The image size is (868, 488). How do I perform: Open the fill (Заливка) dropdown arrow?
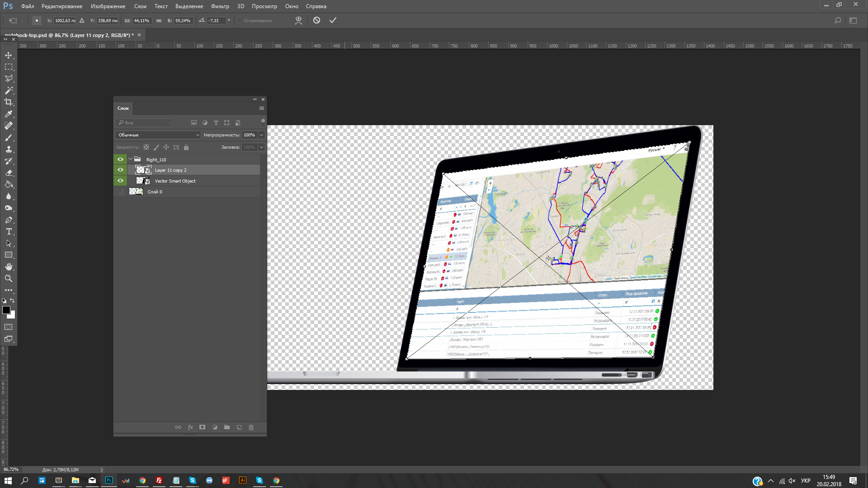(x=261, y=147)
